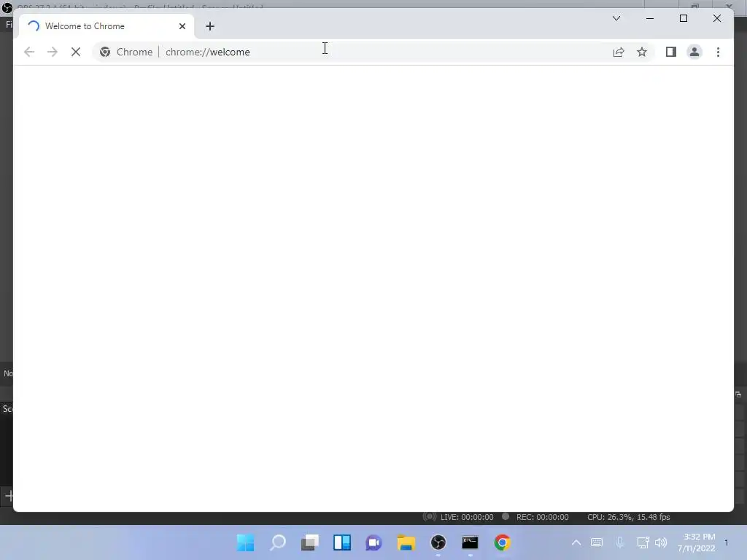This screenshot has height=560, width=747.
Task: Open Teams Chat on taskbar
Action: (x=374, y=542)
